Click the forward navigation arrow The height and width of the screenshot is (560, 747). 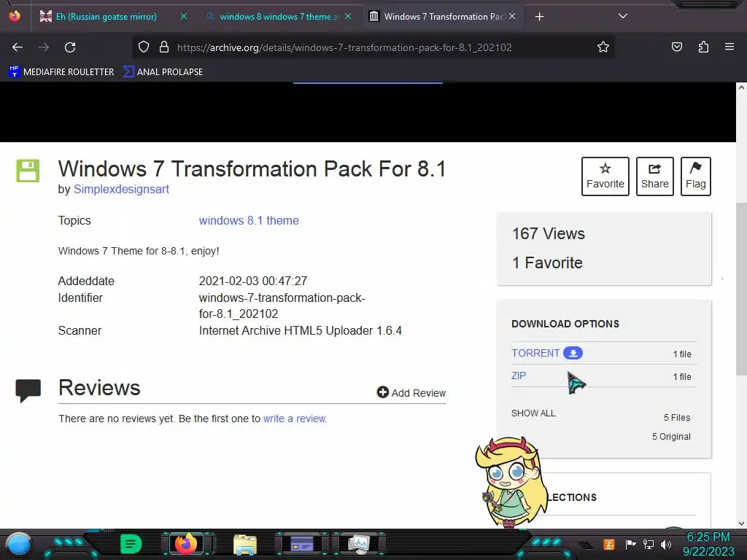point(44,47)
